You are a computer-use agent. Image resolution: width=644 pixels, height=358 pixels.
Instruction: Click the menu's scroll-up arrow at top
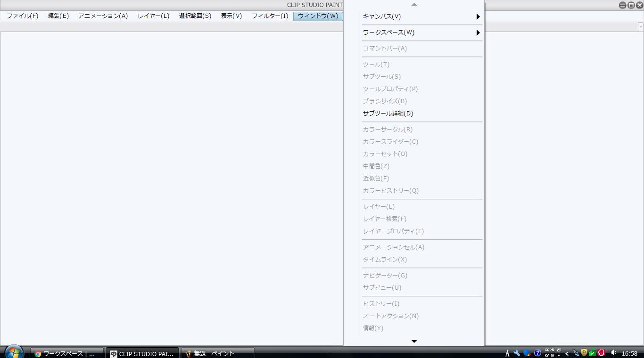coord(414,4)
